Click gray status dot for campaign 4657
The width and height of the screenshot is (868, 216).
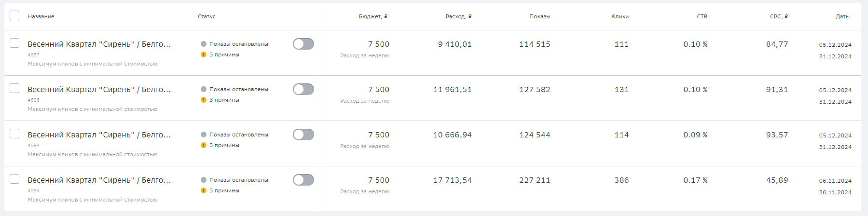[204, 44]
